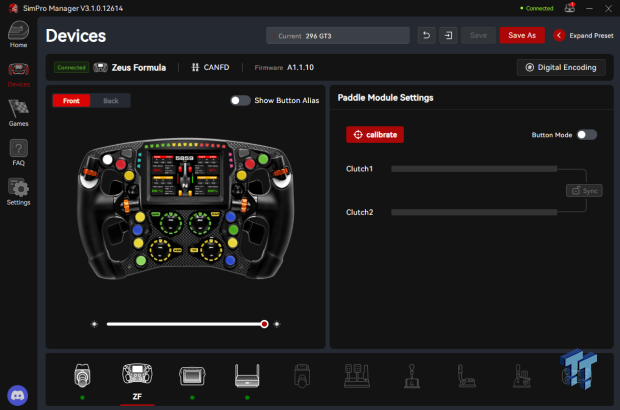
Task: Open the Current 296 GT3 preset field
Action: point(338,36)
